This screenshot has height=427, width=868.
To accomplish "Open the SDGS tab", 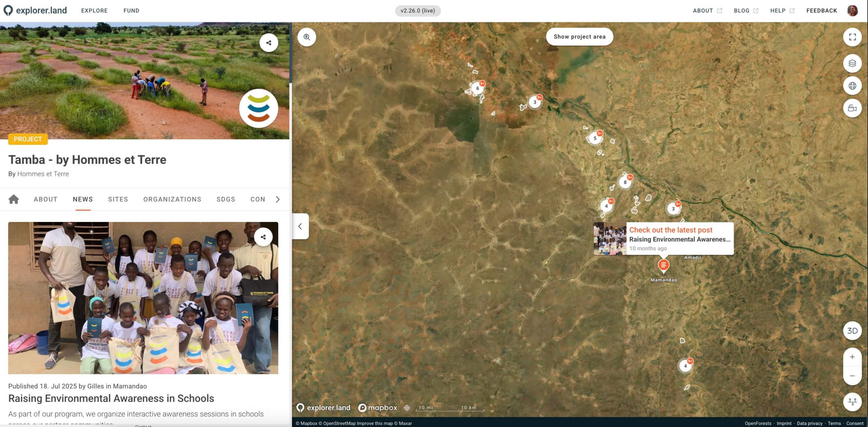I will click(226, 199).
